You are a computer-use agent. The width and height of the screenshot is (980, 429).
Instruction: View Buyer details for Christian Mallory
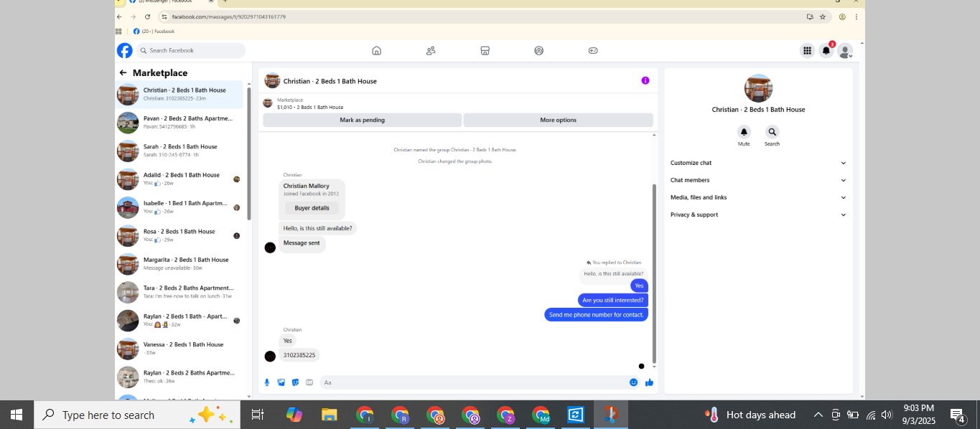312,208
